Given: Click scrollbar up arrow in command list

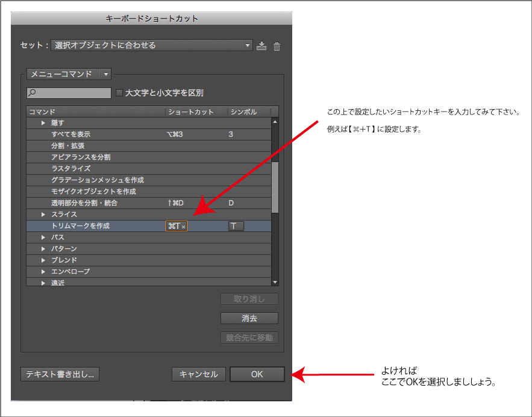Looking at the screenshot, I should [x=275, y=122].
